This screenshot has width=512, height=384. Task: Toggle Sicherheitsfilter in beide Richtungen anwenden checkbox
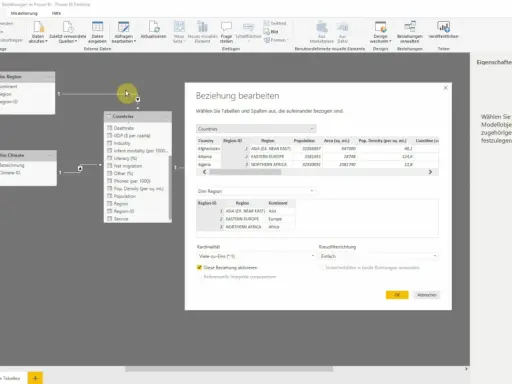point(322,267)
